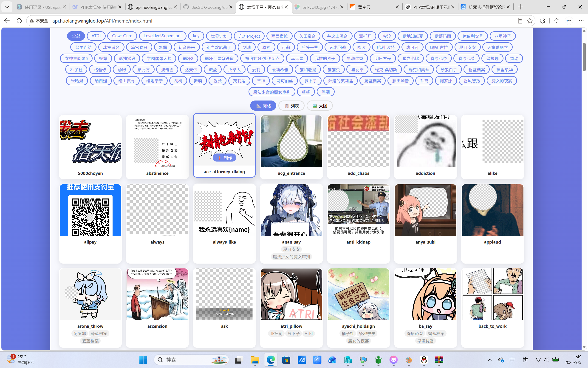Open the anan_say meme template

point(291,223)
